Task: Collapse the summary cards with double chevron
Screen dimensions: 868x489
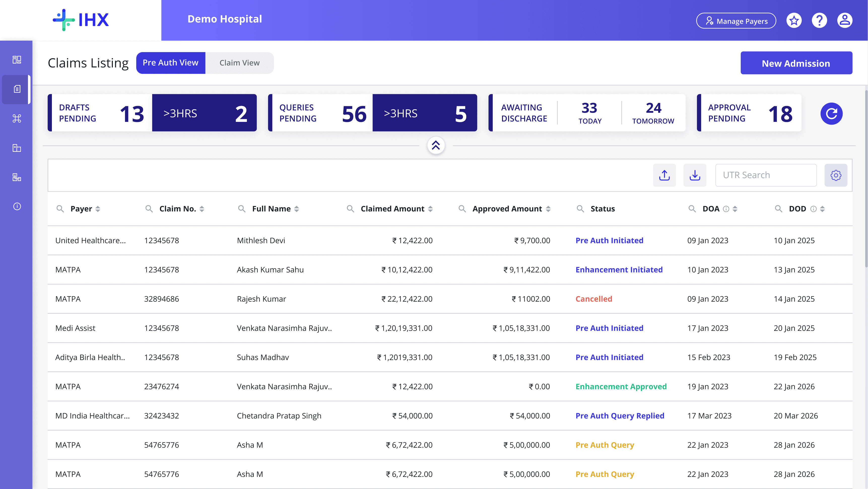Action: pyautogui.click(x=436, y=146)
